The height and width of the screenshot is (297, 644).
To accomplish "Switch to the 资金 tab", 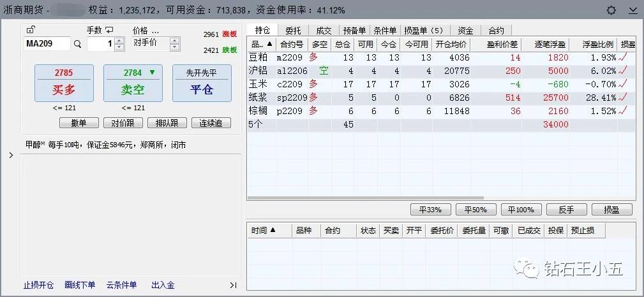I will (x=465, y=31).
